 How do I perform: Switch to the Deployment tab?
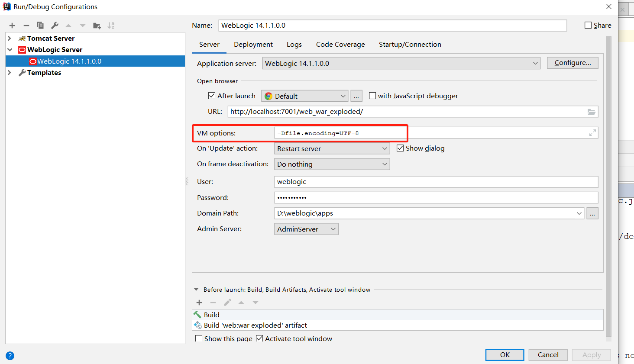pos(253,44)
